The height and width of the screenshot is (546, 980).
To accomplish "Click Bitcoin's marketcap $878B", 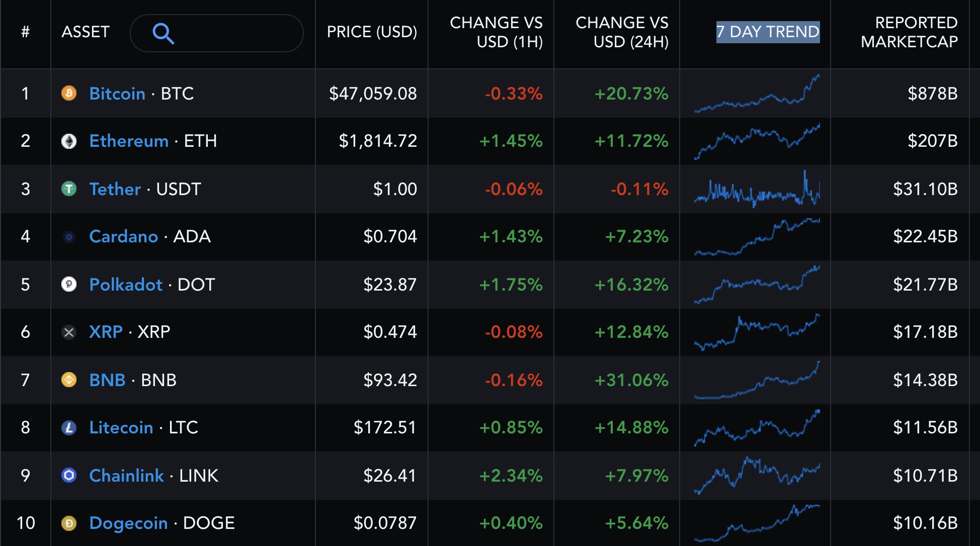I will click(933, 94).
